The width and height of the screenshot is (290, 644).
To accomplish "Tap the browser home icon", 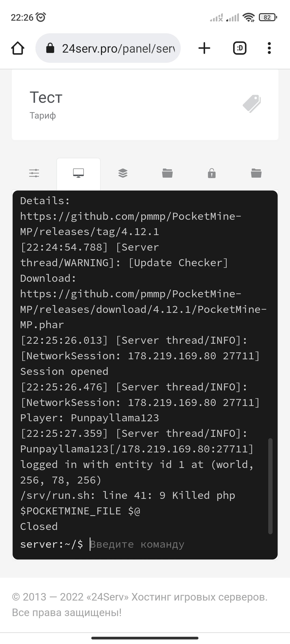I will click(18, 48).
